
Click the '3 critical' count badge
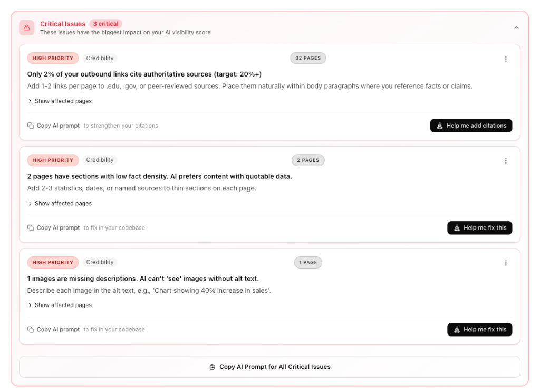click(105, 24)
